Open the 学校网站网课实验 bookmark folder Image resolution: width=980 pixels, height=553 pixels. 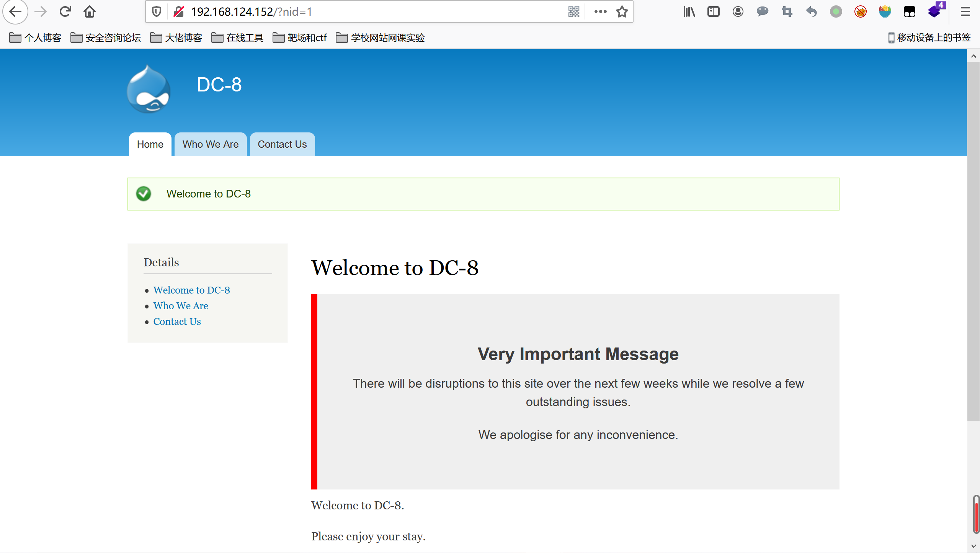pos(381,38)
